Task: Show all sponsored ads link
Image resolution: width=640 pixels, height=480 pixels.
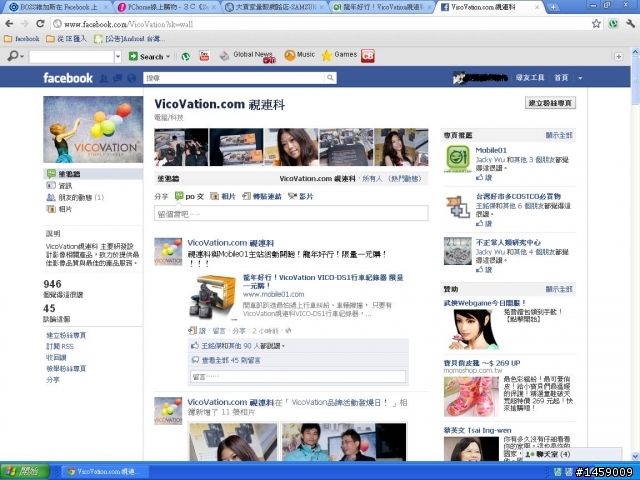Action: 559,289
